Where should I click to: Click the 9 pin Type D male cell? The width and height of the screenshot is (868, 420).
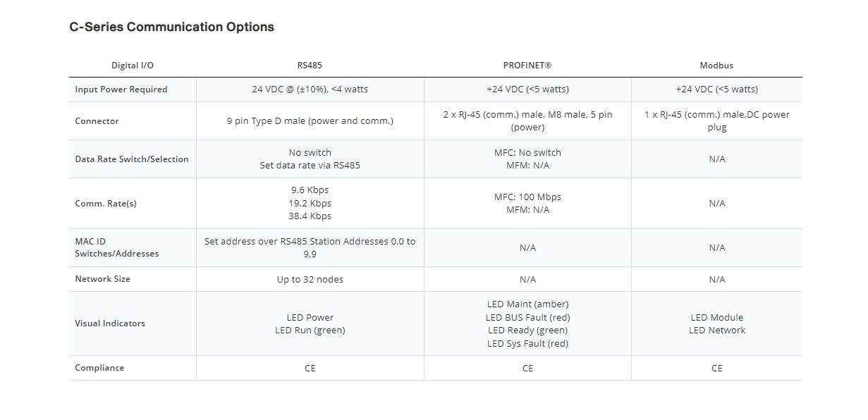[310, 121]
